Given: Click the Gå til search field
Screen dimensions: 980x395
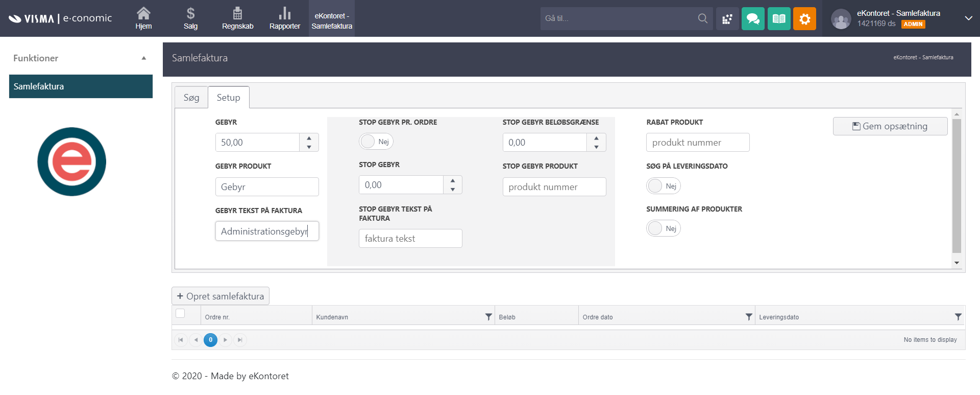Looking at the screenshot, I should coord(619,18).
